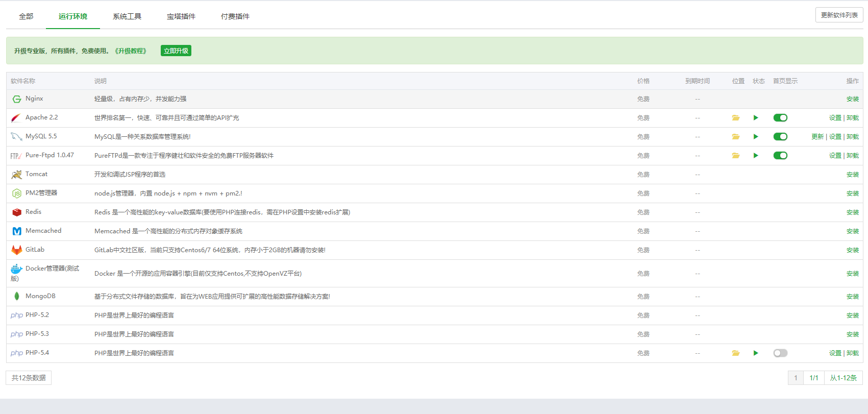Click pagination page 1 button
This screenshot has height=414, width=868.
(796, 378)
